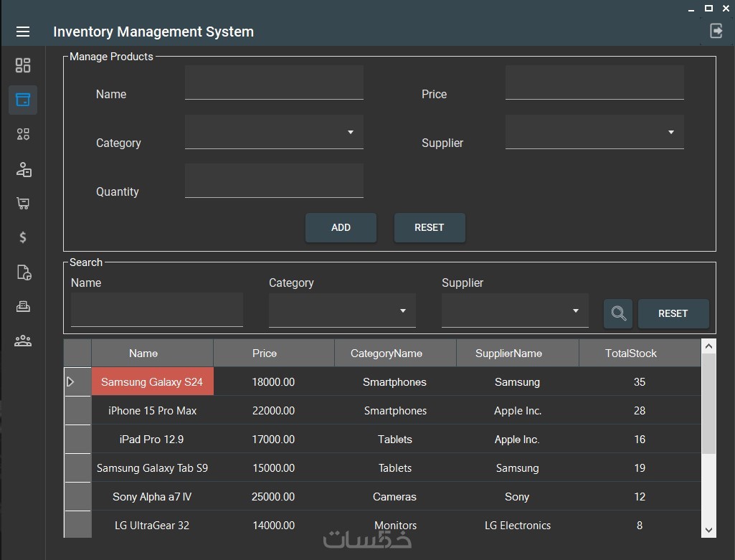
Task: Expand the Category dropdown in Manage Products
Action: [350, 132]
